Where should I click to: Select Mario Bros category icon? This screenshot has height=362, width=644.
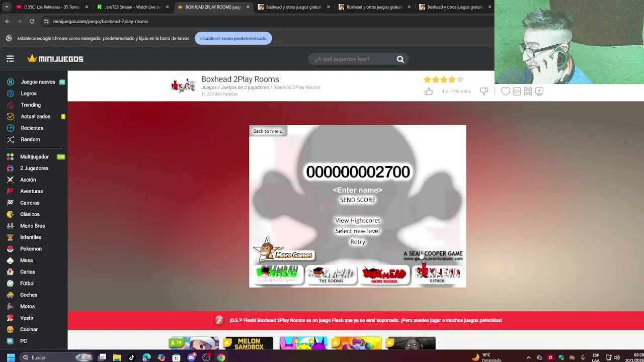[x=10, y=226]
